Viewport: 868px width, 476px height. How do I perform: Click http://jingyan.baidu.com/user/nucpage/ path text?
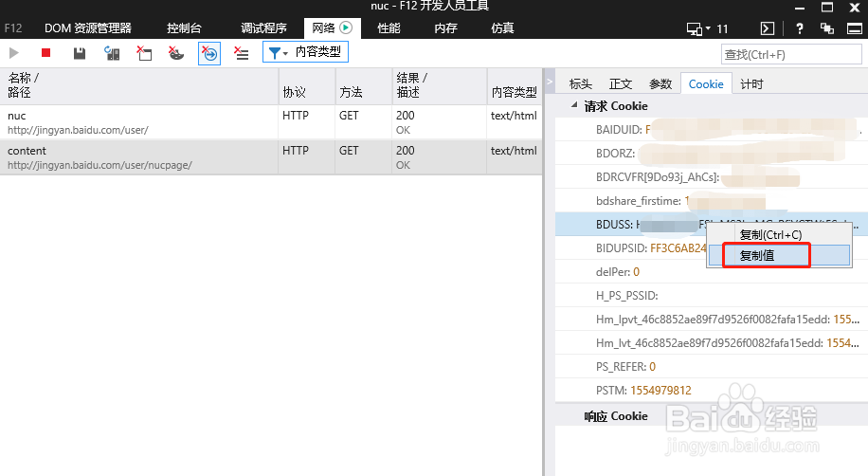pyautogui.click(x=99, y=165)
